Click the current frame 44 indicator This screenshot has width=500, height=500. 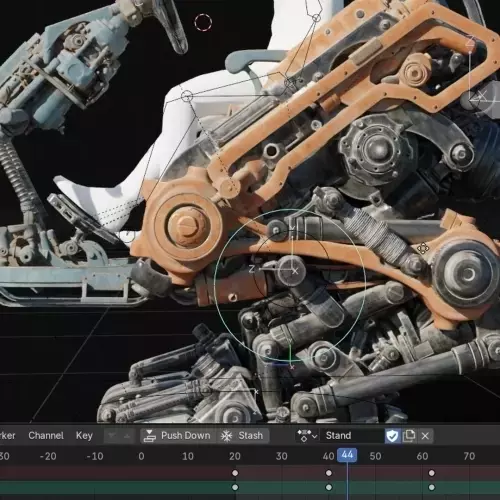tap(347, 455)
